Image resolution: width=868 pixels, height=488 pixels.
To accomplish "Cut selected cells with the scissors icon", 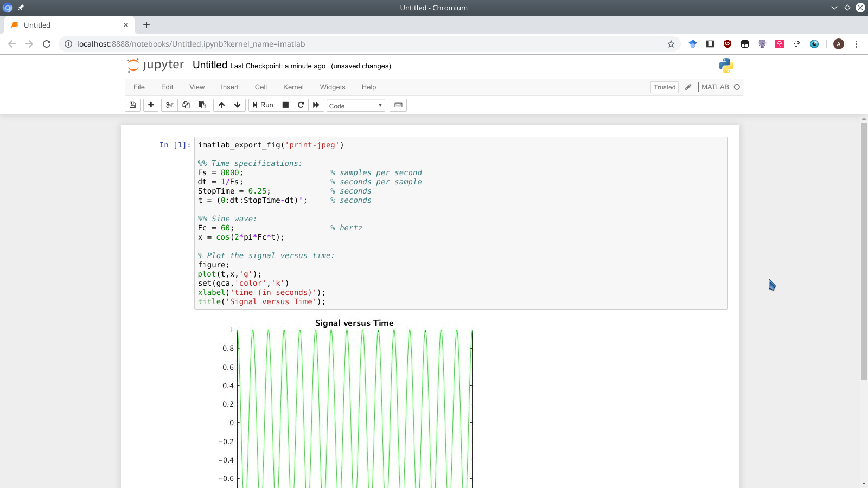I will (170, 105).
